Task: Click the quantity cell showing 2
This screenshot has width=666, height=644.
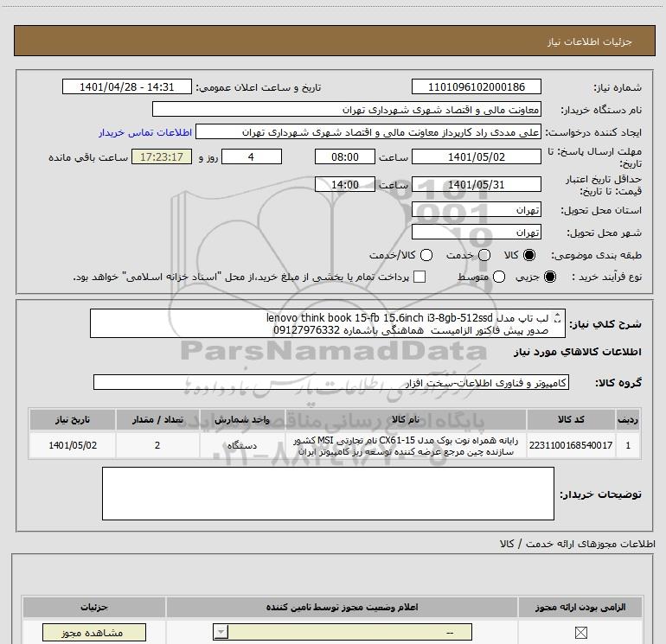Action: click(157, 445)
